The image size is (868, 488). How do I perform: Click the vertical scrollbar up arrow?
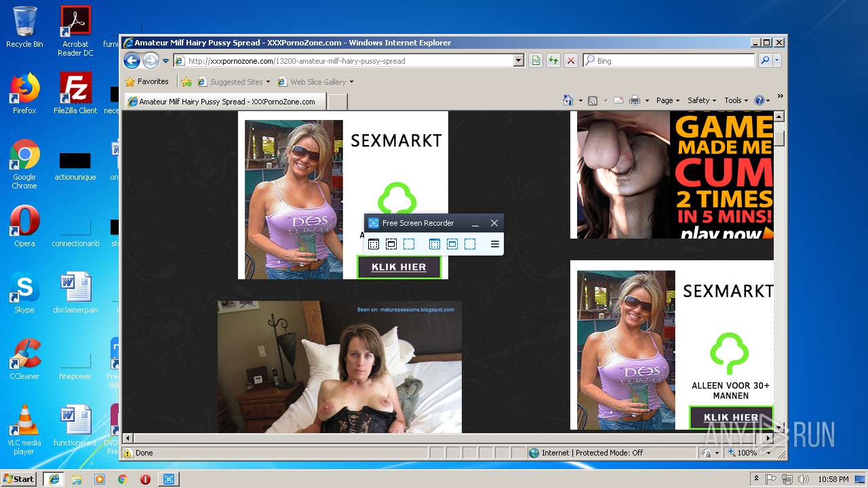pyautogui.click(x=780, y=117)
